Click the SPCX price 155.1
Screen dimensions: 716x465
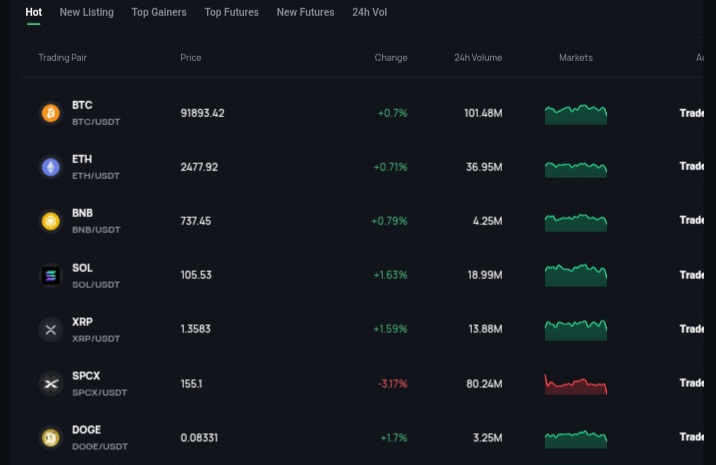tap(191, 384)
